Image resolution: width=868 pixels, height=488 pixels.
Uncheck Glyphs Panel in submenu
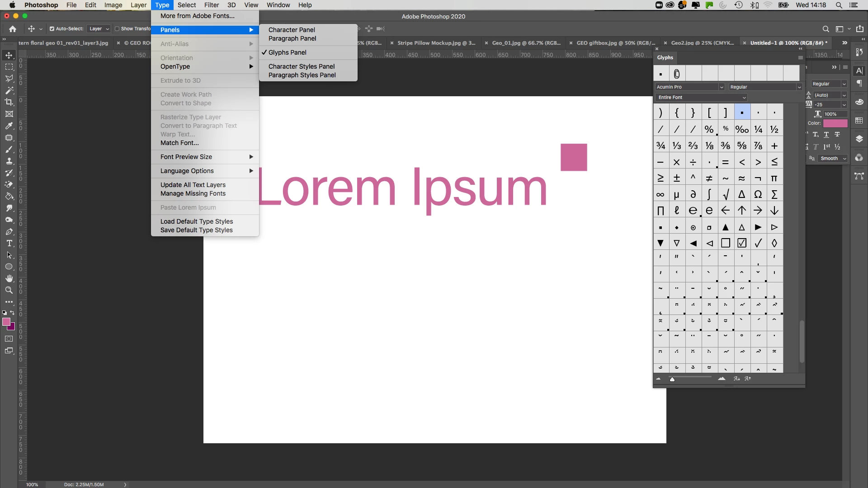click(x=288, y=52)
